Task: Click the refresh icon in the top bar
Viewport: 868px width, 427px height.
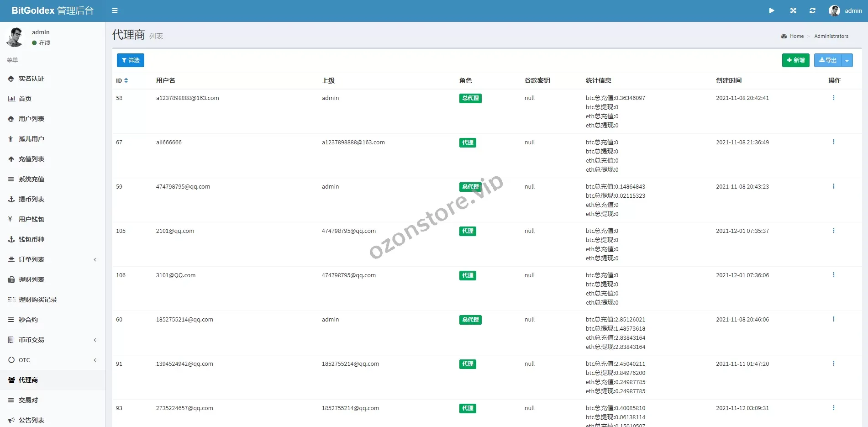Action: [x=812, y=11]
